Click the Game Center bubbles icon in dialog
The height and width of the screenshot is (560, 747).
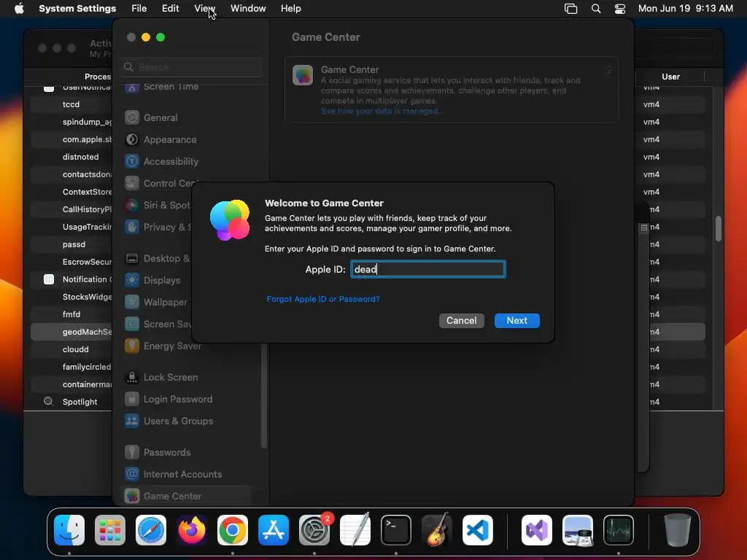point(230,220)
